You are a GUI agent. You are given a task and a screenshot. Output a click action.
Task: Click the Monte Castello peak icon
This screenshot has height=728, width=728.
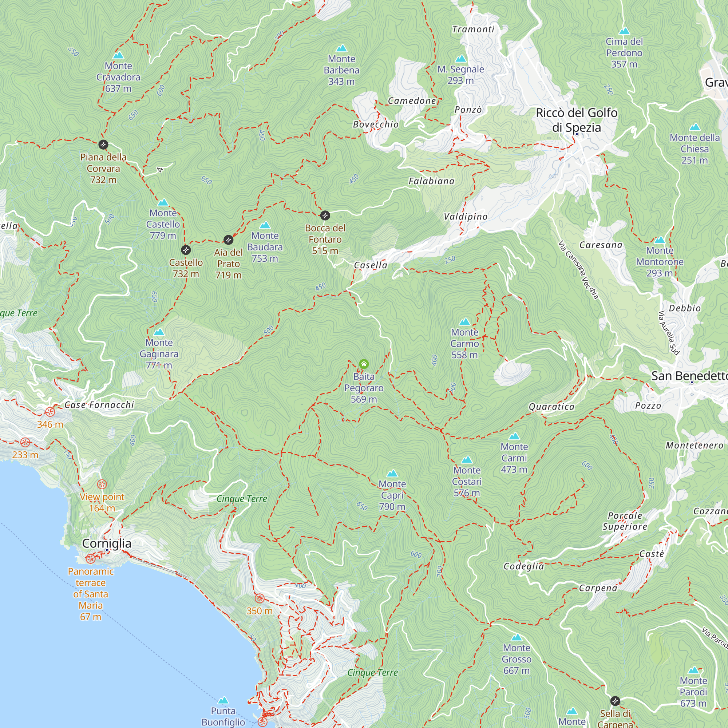pos(163,202)
